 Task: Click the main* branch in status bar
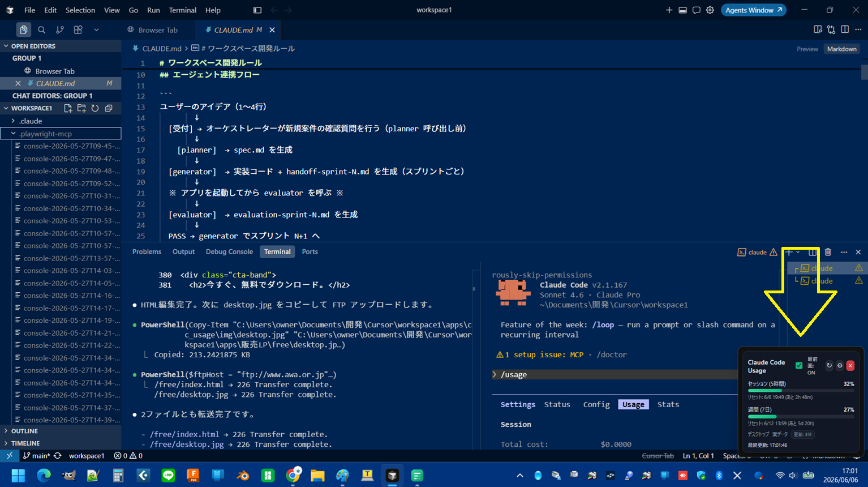pyautogui.click(x=37, y=455)
